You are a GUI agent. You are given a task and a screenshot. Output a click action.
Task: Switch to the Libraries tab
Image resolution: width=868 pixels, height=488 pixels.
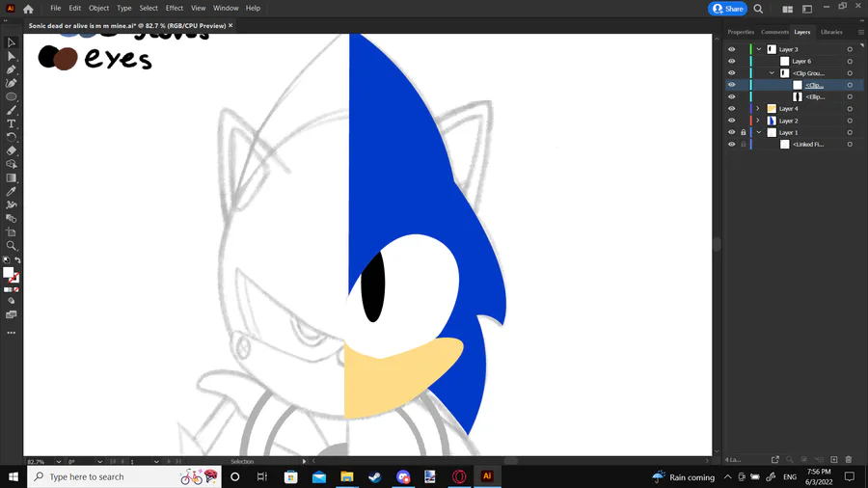point(831,32)
